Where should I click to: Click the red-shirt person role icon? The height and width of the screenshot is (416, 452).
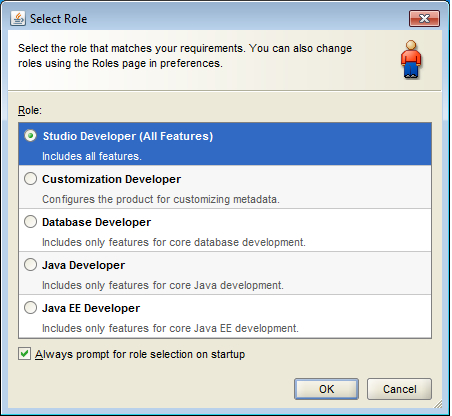click(411, 60)
